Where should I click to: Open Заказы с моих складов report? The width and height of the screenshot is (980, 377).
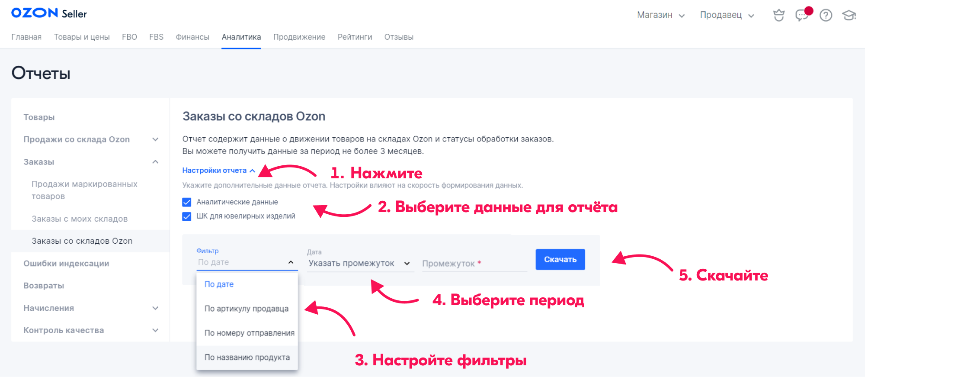[80, 219]
